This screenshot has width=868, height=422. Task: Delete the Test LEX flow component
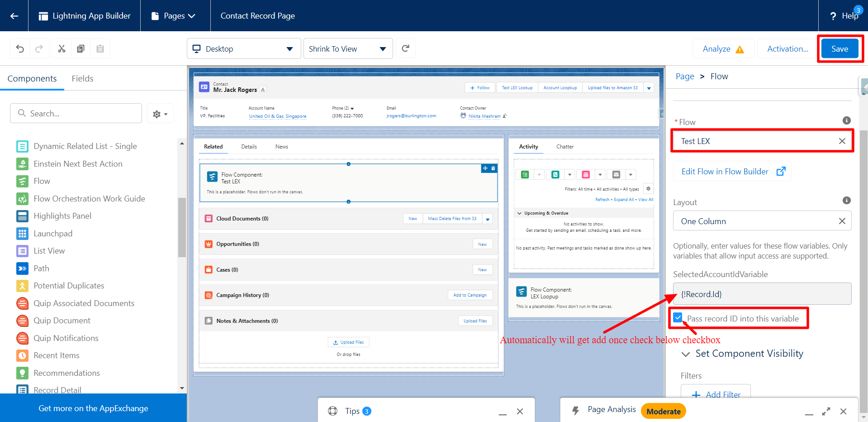(x=493, y=168)
